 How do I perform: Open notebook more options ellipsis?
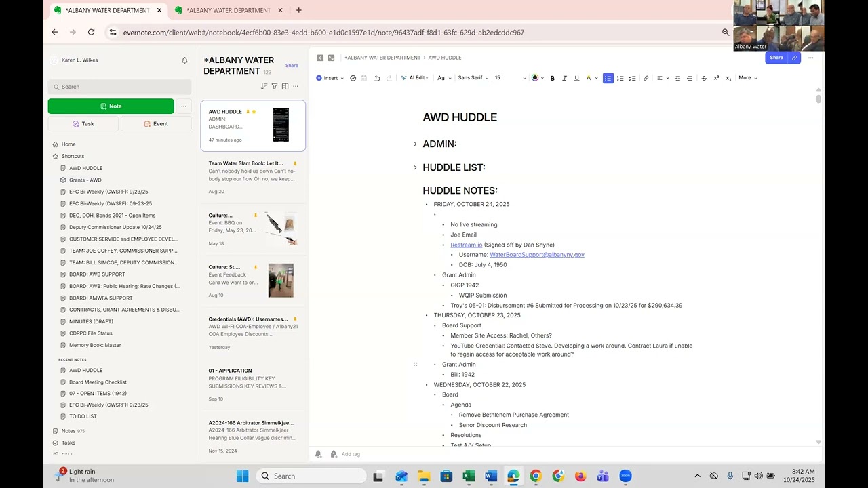296,86
